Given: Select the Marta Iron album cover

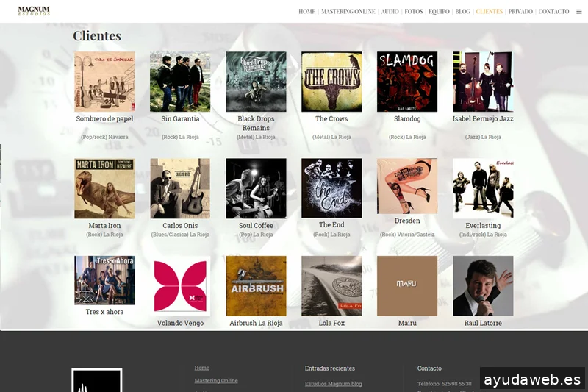Looking at the screenshot, I should coord(104,188).
